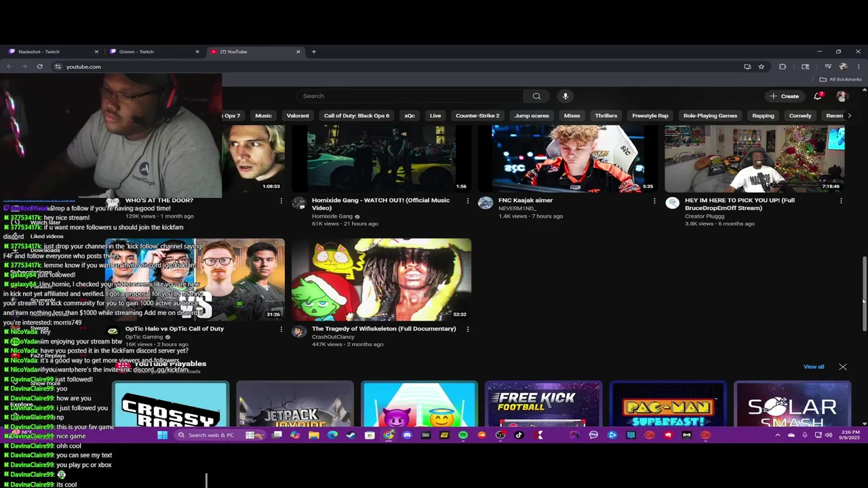Close the YouTube Playables shelf
The height and width of the screenshot is (488, 868).
pos(842,367)
